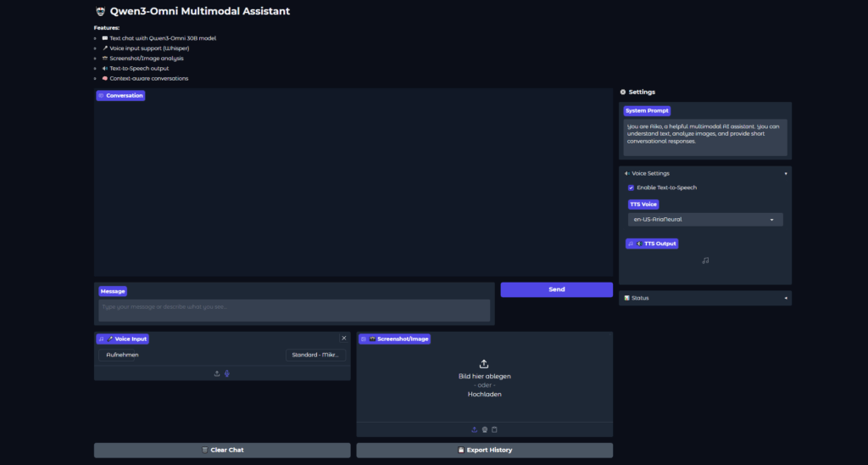868x465 pixels.
Task: Click the Clear Chat button
Action: (222, 450)
